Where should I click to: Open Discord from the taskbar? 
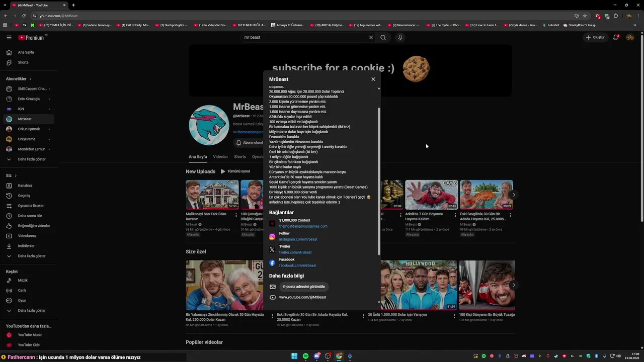pyautogui.click(x=317, y=356)
